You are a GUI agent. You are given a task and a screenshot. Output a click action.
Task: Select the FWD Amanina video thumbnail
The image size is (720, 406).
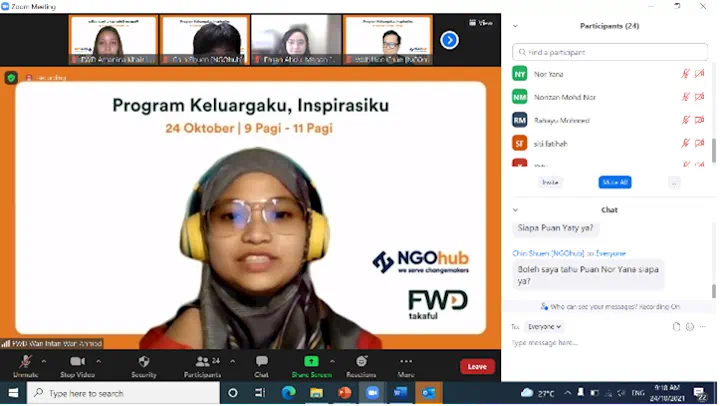[113, 40]
